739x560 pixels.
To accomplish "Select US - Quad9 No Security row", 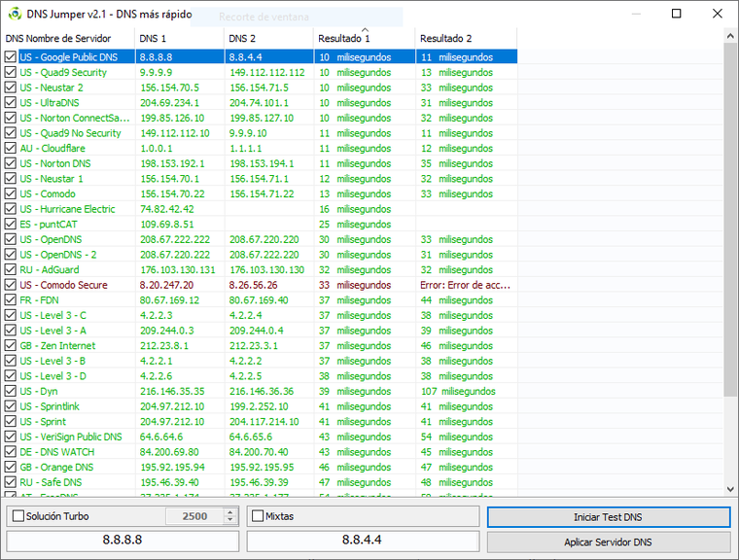I will pos(261,133).
